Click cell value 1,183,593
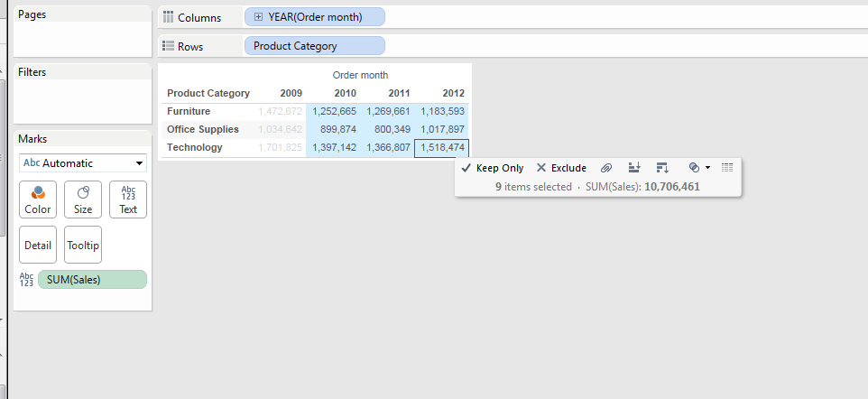868x399 pixels. pyautogui.click(x=442, y=111)
